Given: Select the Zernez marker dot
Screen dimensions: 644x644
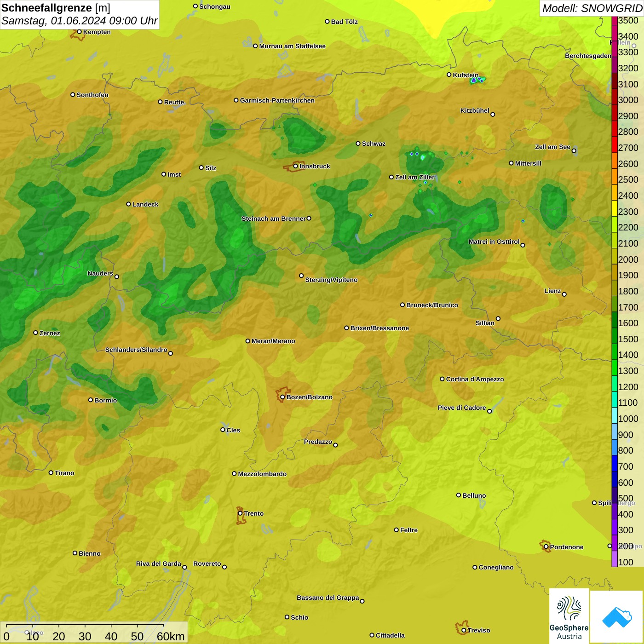Looking at the screenshot, I should click(x=35, y=333).
